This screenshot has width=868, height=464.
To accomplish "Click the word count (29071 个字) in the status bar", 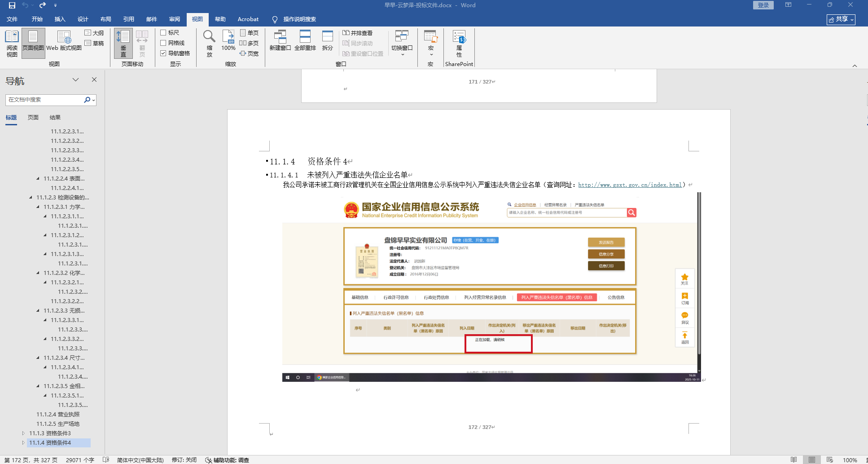I will coord(80,460).
